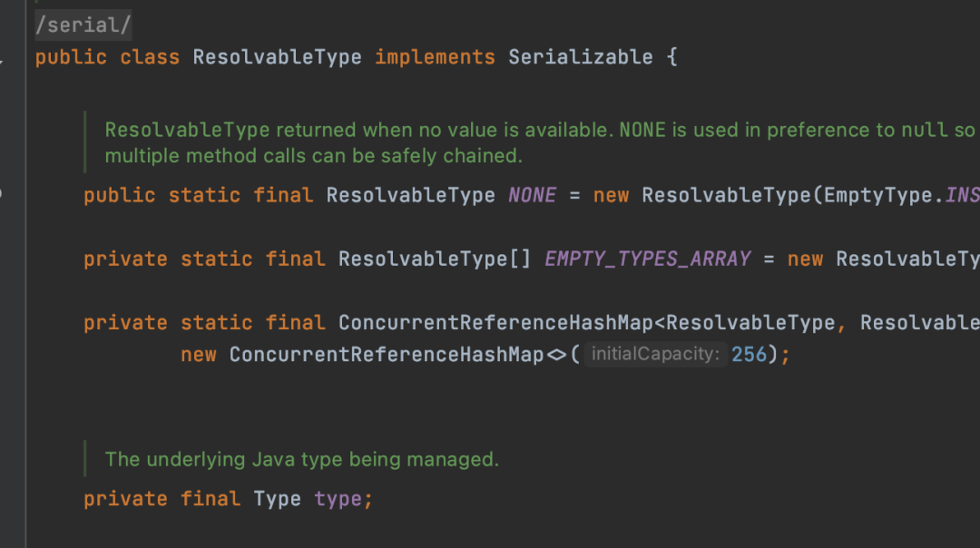Click the implements keyword
Screen dimensions: 980x548
point(435,57)
